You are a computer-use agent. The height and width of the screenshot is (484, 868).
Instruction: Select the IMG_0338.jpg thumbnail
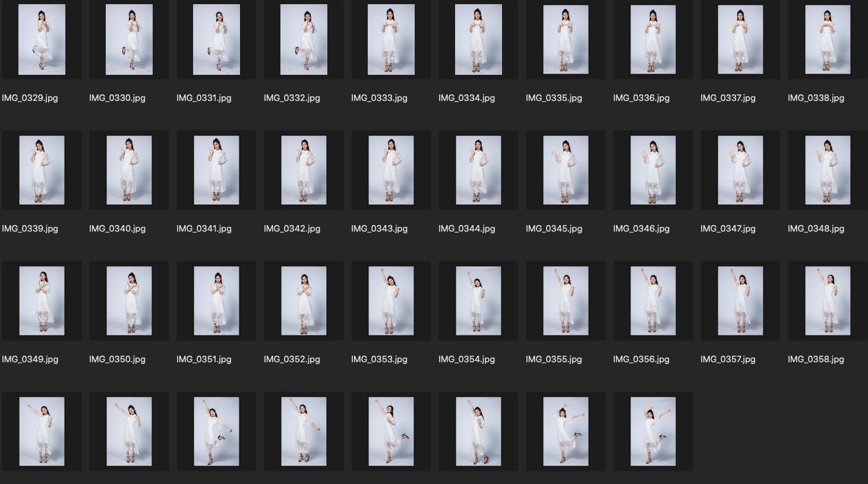tap(828, 39)
